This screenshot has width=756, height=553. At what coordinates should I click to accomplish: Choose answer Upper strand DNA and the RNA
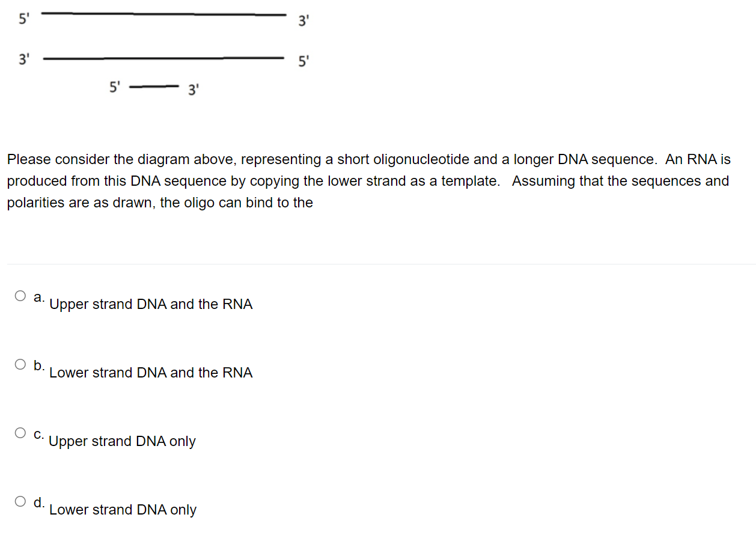(151, 304)
